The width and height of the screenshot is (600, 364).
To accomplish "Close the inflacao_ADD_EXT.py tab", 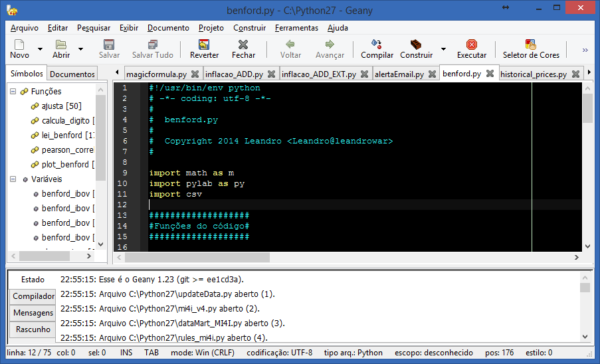I will [x=364, y=74].
